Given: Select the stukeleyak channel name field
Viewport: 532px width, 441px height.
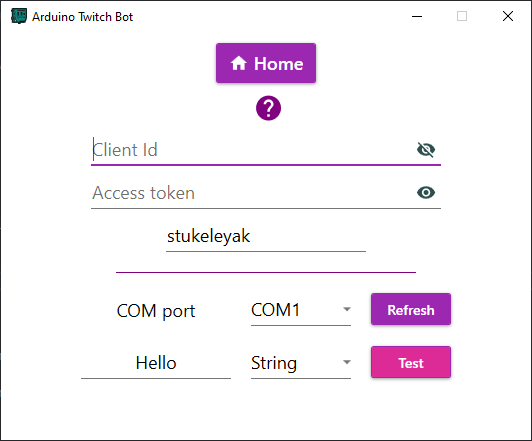Looking at the screenshot, I should pyautogui.click(x=266, y=236).
